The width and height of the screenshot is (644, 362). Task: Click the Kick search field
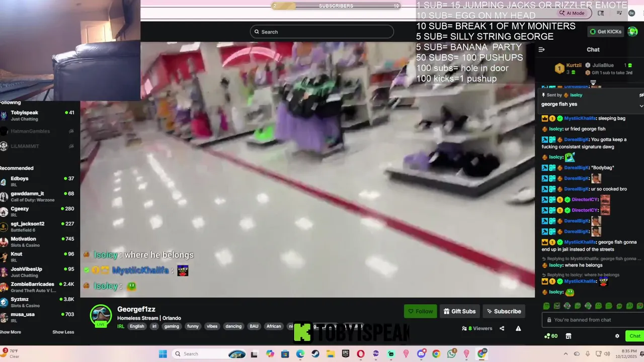[x=322, y=32]
